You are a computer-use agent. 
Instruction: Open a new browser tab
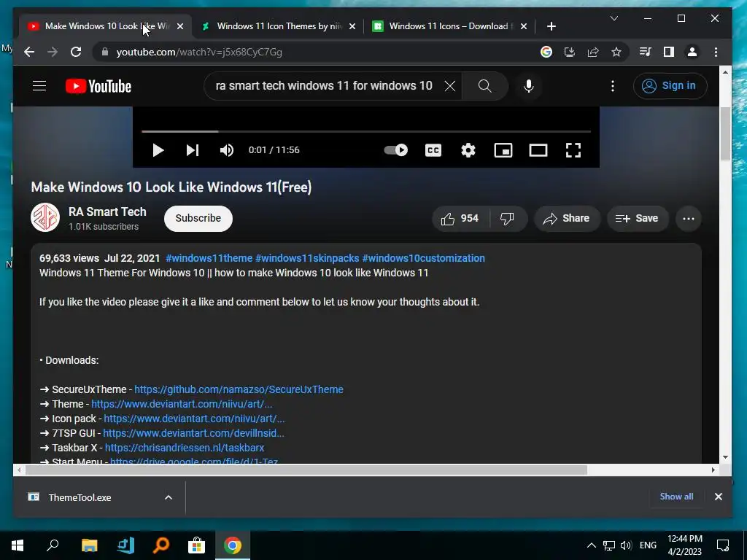coord(551,27)
